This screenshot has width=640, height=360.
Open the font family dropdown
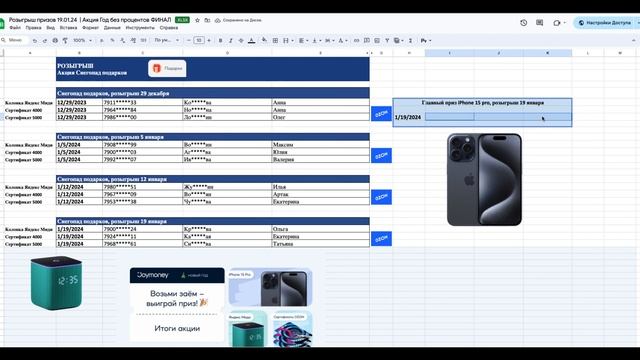pos(167,40)
